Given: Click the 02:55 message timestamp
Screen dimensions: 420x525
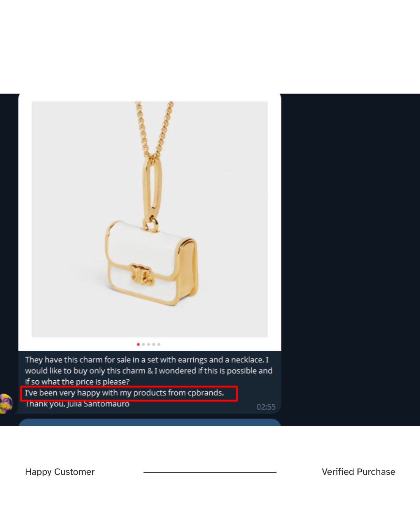Looking at the screenshot, I should tap(266, 407).
